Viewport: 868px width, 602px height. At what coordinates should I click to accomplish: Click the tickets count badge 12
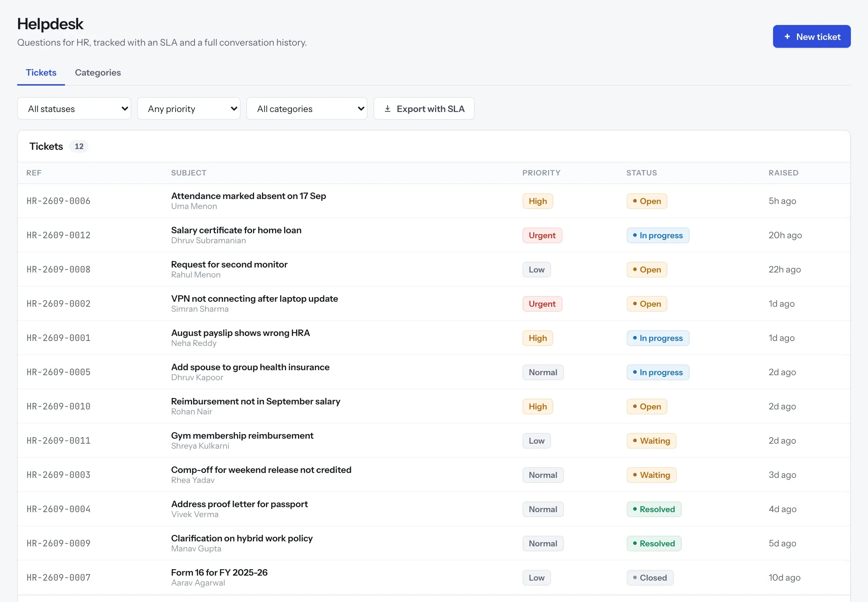pyautogui.click(x=79, y=146)
